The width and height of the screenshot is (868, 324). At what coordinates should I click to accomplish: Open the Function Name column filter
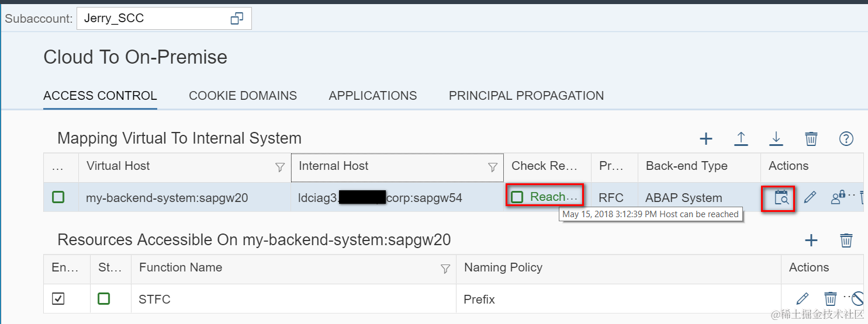click(x=445, y=269)
